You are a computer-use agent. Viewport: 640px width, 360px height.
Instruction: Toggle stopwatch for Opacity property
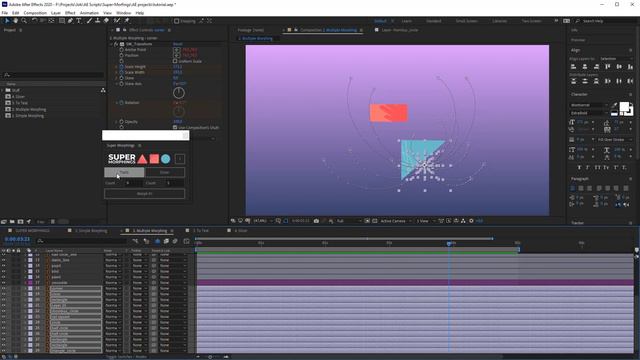121,122
